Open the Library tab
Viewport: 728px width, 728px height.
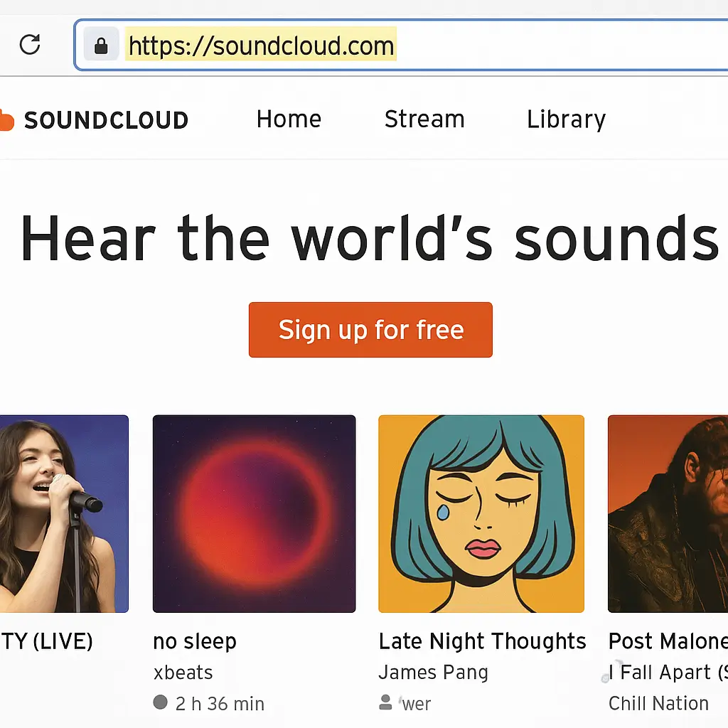pyautogui.click(x=567, y=119)
